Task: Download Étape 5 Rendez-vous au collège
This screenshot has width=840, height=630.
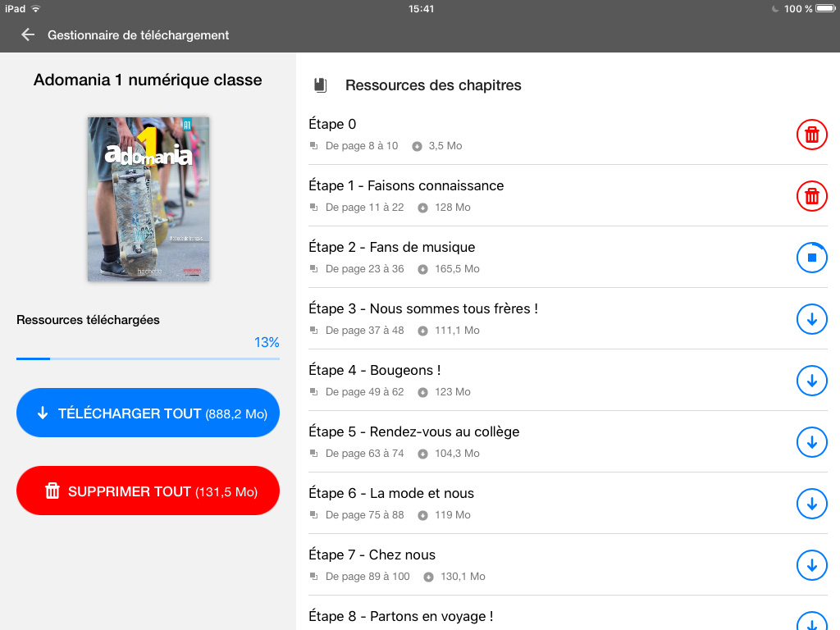Action: click(811, 442)
